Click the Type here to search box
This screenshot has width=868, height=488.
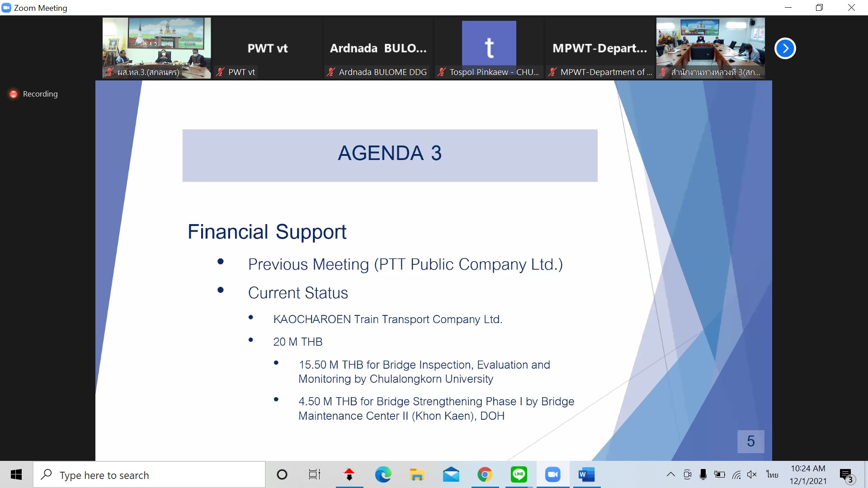pos(149,475)
